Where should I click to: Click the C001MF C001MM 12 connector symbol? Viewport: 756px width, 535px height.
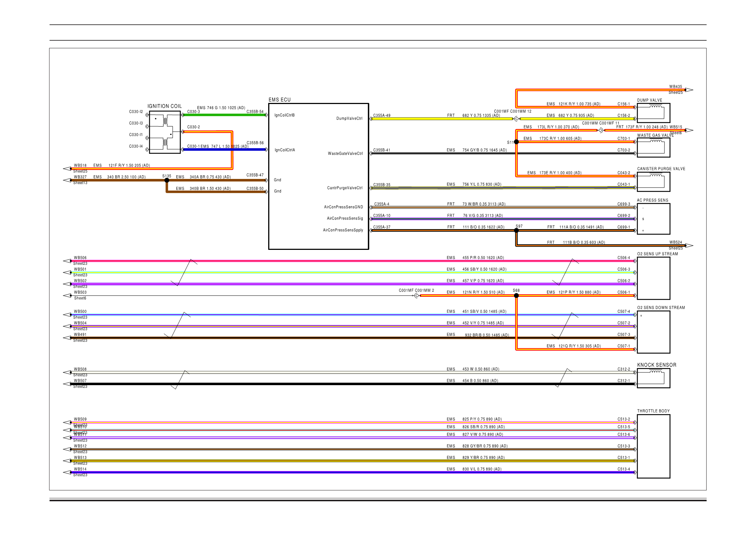point(516,119)
